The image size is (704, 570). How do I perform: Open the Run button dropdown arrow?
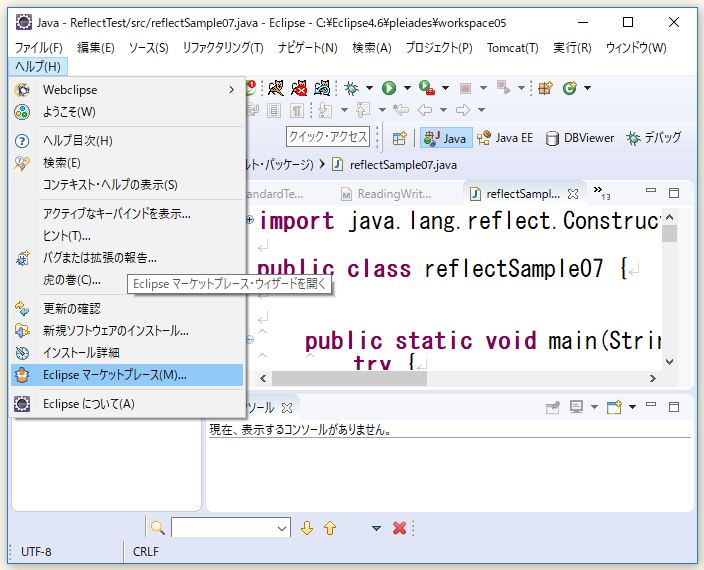407,88
